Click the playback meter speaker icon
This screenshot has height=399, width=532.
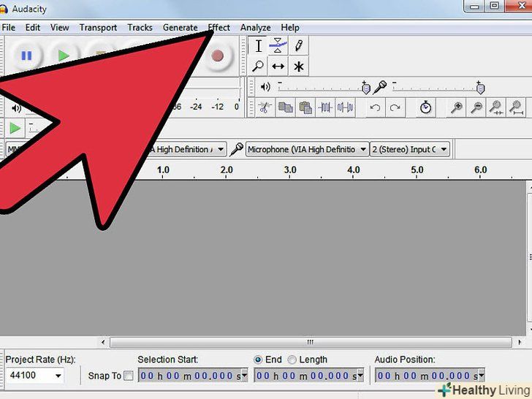coord(16,108)
